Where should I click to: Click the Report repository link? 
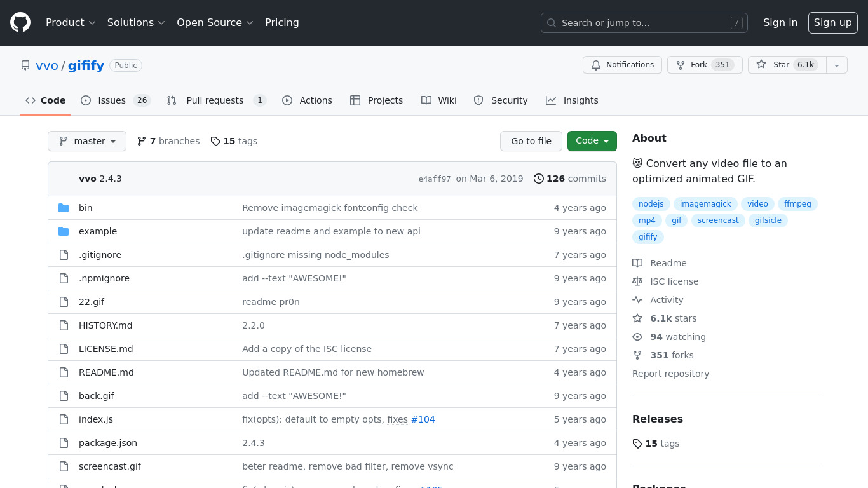click(x=670, y=374)
